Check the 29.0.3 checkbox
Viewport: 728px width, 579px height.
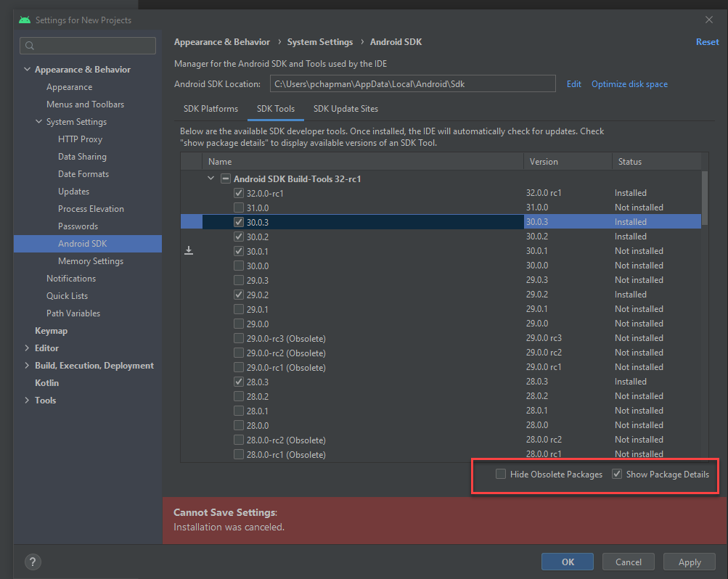[239, 280]
